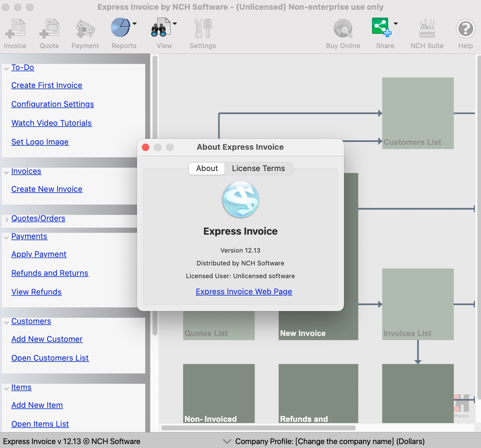
Task: Click Watch Video Tutorials link
Action: pos(51,123)
